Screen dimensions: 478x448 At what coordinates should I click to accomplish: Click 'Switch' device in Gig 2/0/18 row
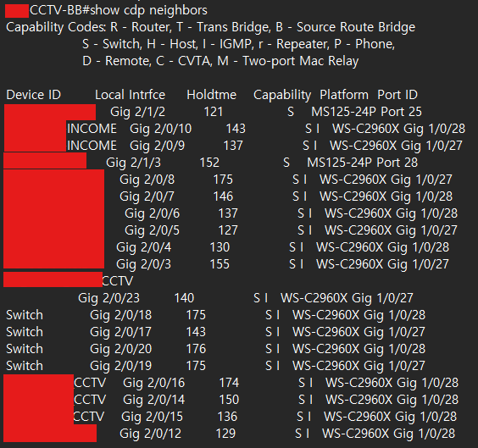[25, 315]
